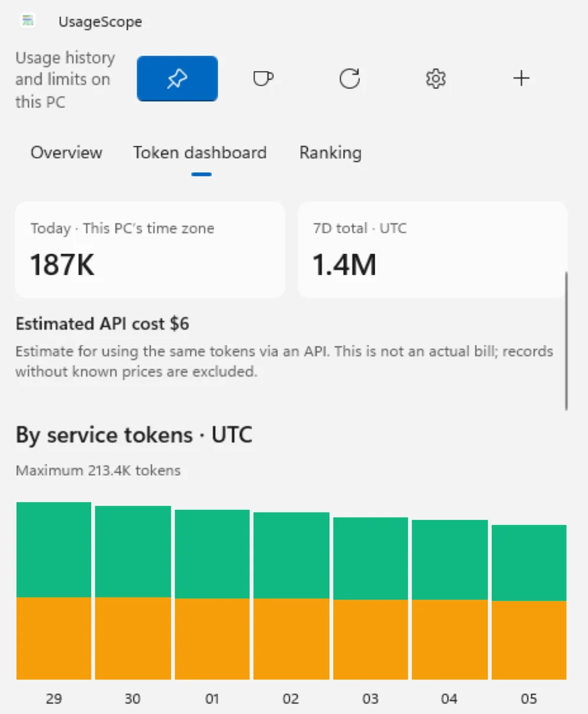The height and width of the screenshot is (714, 588).
Task: Click the green bar segment for day 05
Action: click(x=529, y=563)
